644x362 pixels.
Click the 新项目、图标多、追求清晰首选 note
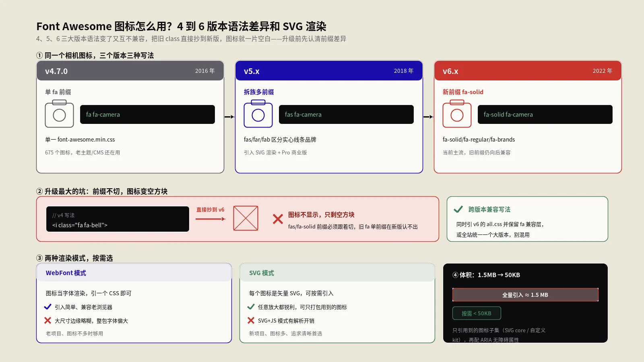click(286, 333)
